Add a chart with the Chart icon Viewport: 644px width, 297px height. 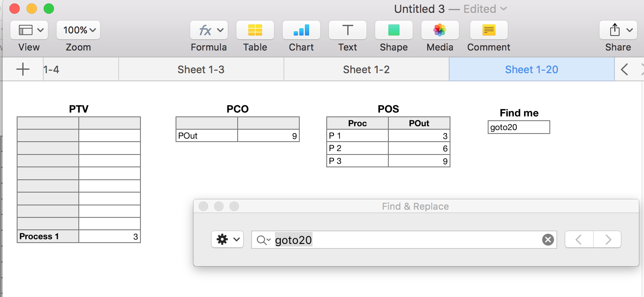301,30
